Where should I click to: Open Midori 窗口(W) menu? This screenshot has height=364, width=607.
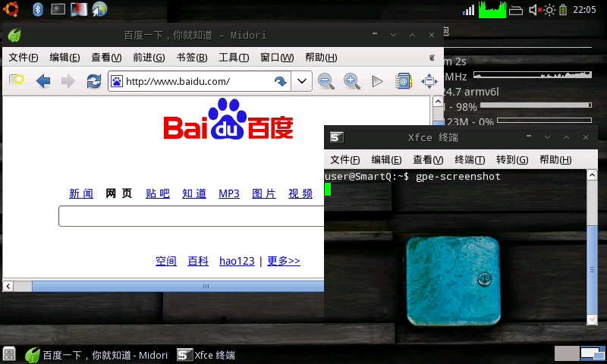277,58
